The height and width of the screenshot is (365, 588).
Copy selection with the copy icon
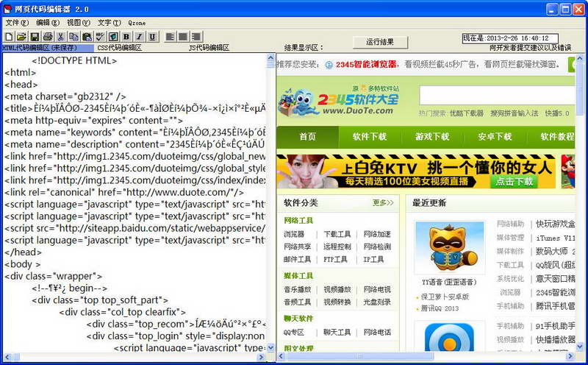point(74,36)
